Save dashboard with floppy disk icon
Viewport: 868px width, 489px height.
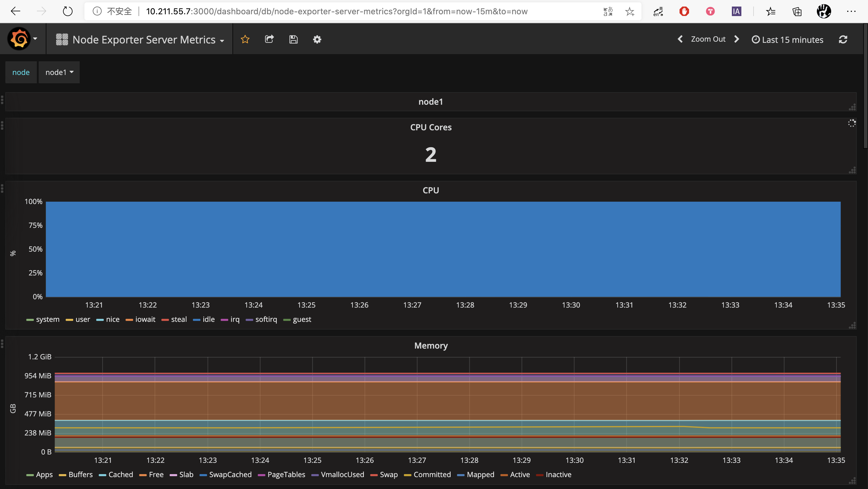point(293,40)
